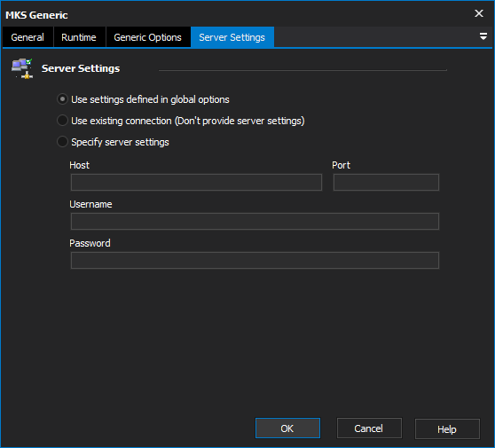The width and height of the screenshot is (495, 448).
Task: Click the Username label
Action: click(x=90, y=204)
